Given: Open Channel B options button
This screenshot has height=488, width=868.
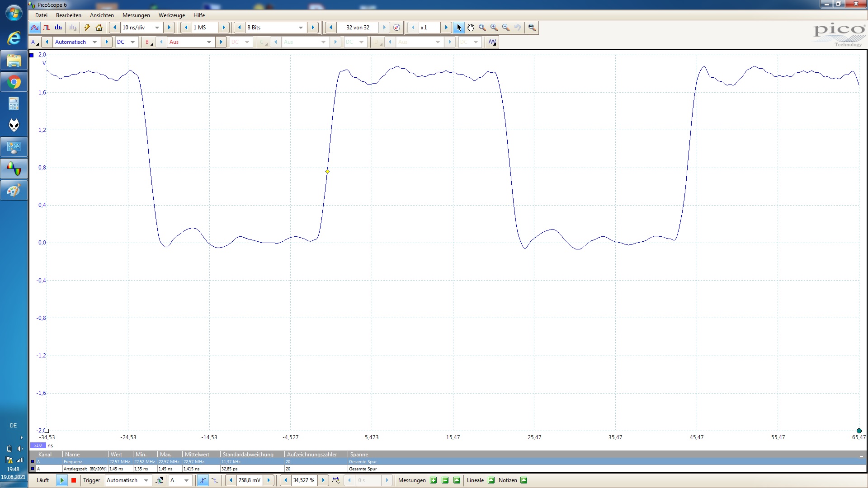Looking at the screenshot, I should tap(149, 42).
